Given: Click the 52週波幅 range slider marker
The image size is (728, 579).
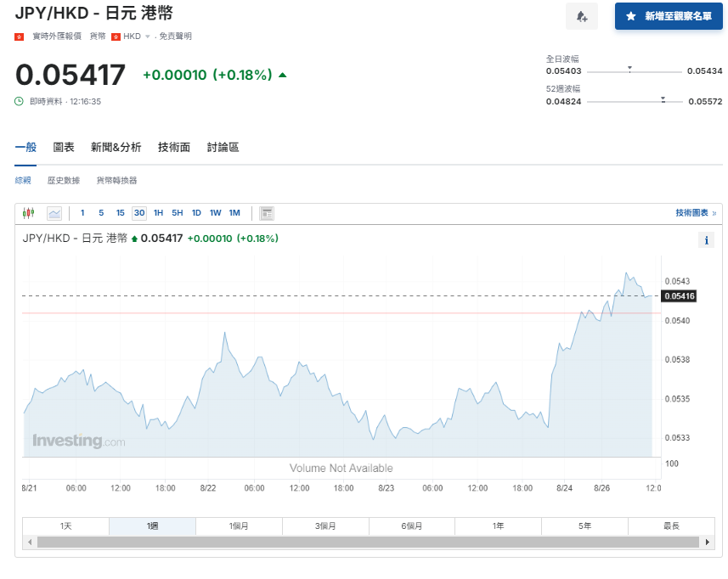Looking at the screenshot, I should [662, 100].
